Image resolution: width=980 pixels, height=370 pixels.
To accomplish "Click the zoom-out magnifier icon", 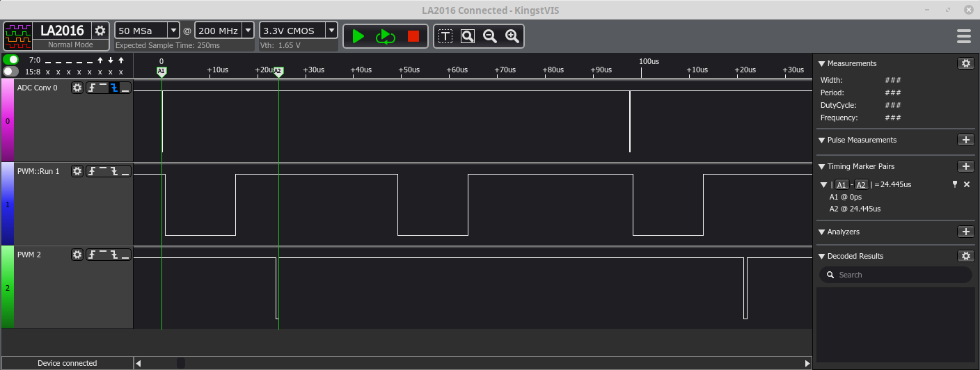I will coord(490,36).
